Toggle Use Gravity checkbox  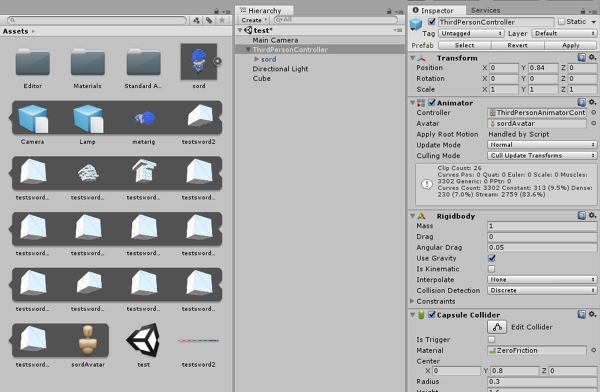point(492,258)
